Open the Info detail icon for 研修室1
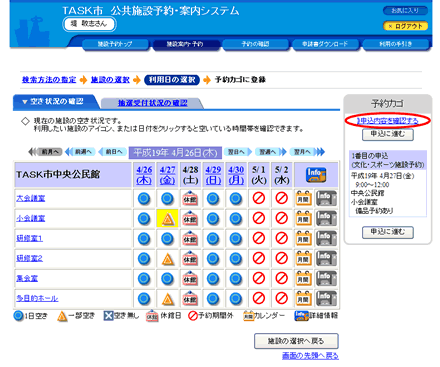Viewport: 440px width, 367px height. (x=326, y=238)
